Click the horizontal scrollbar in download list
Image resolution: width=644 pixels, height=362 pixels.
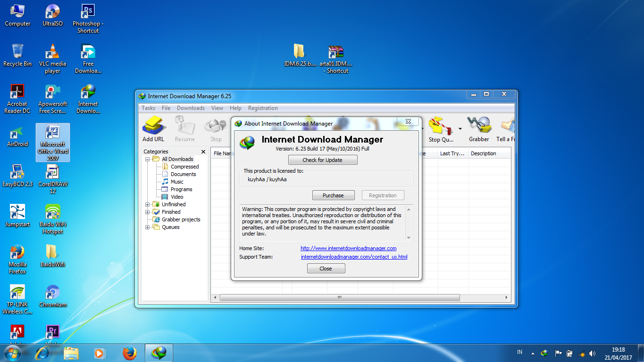[x=340, y=298]
